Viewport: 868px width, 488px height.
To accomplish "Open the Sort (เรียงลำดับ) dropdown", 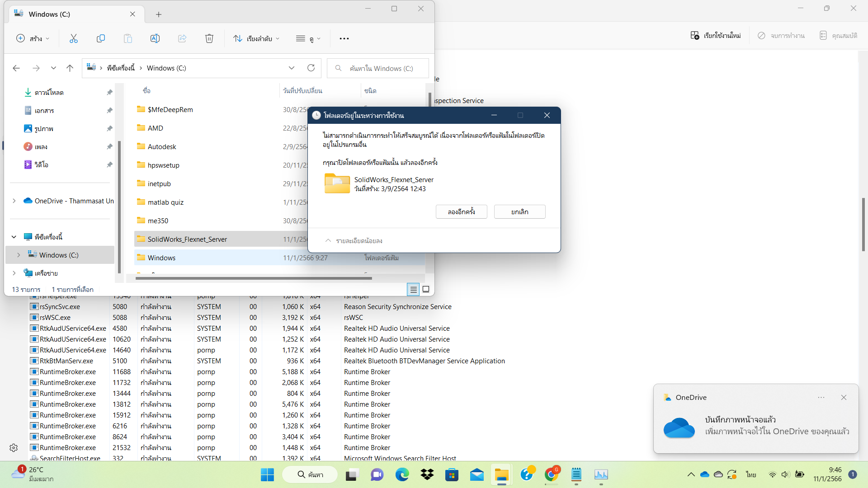I will (256, 38).
